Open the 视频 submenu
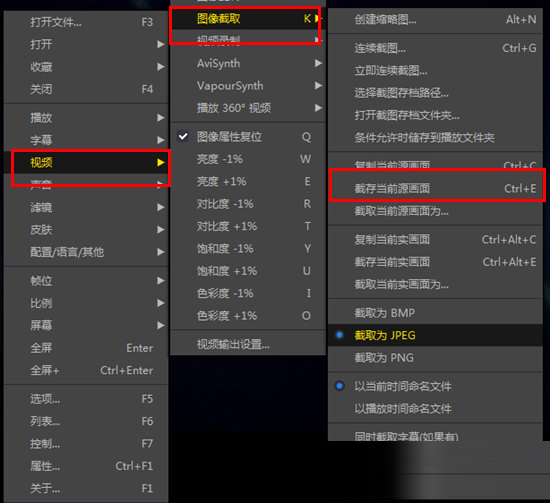The height and width of the screenshot is (503, 550). tap(86, 162)
